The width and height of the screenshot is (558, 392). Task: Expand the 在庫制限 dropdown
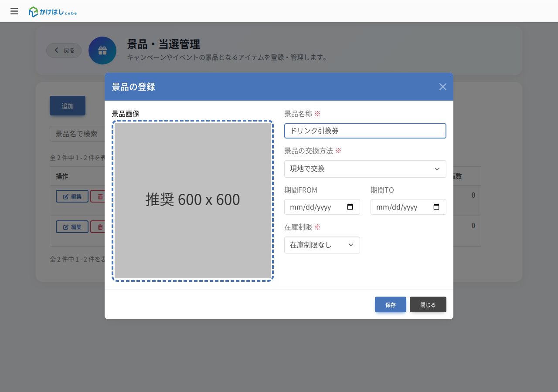coord(322,245)
